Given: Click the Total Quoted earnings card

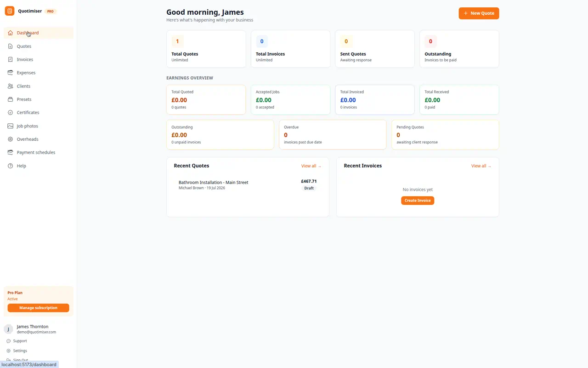Looking at the screenshot, I should click(206, 100).
